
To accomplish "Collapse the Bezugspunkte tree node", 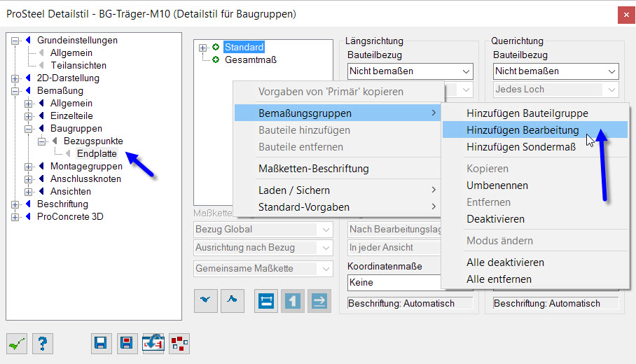I will pyautogui.click(x=42, y=141).
